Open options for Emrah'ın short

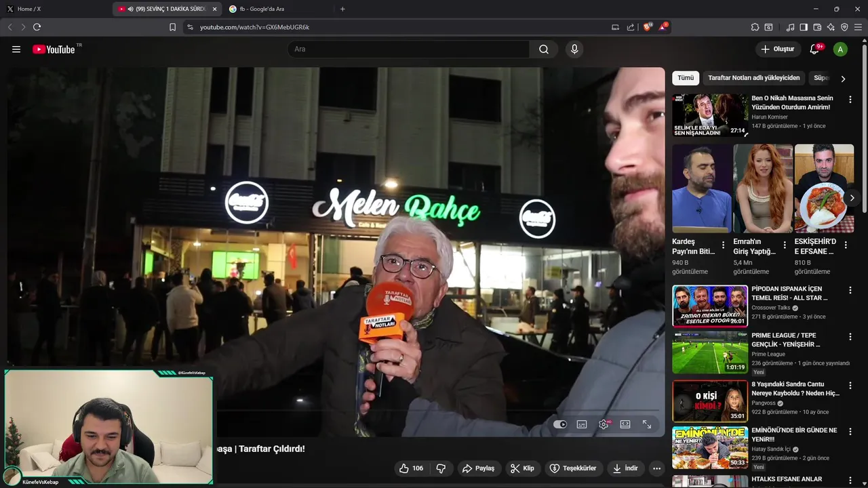tap(785, 245)
